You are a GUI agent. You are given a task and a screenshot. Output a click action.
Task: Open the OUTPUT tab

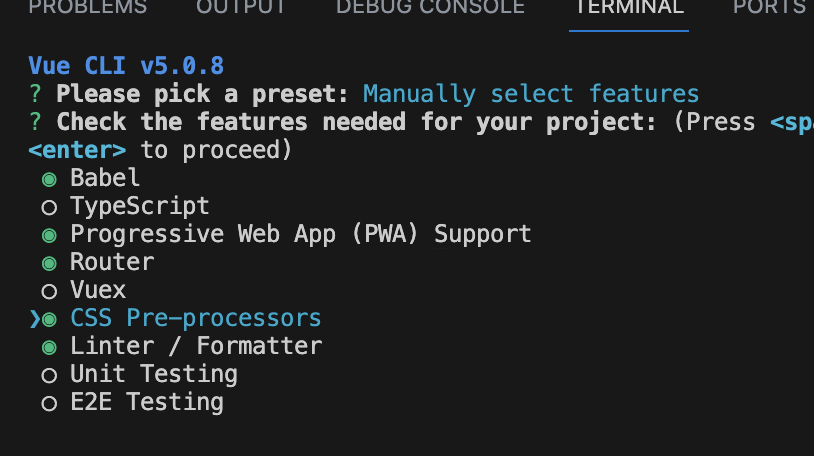coord(241,7)
